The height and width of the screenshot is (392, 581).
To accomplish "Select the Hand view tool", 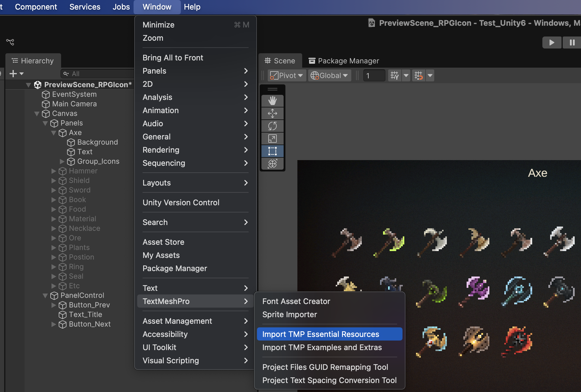I will (x=272, y=101).
